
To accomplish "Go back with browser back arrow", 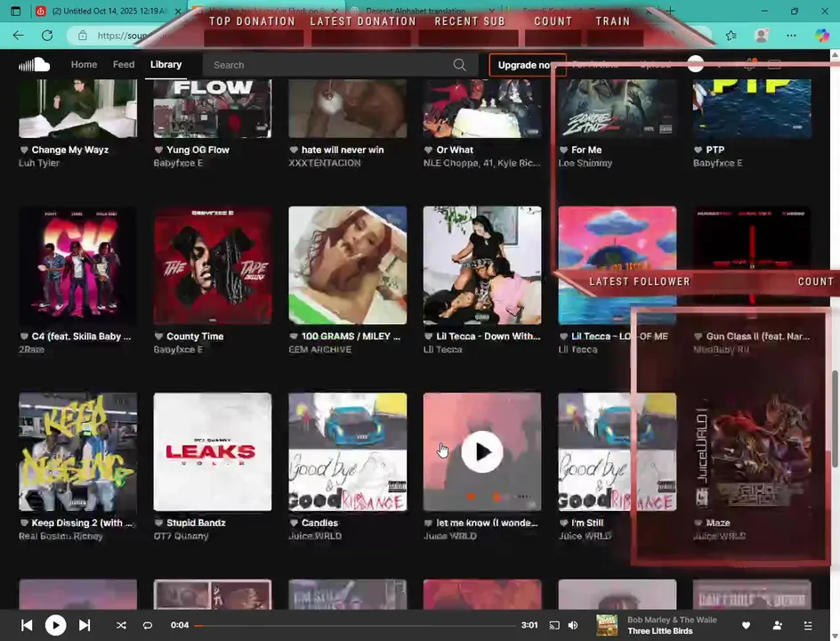I will tap(18, 36).
